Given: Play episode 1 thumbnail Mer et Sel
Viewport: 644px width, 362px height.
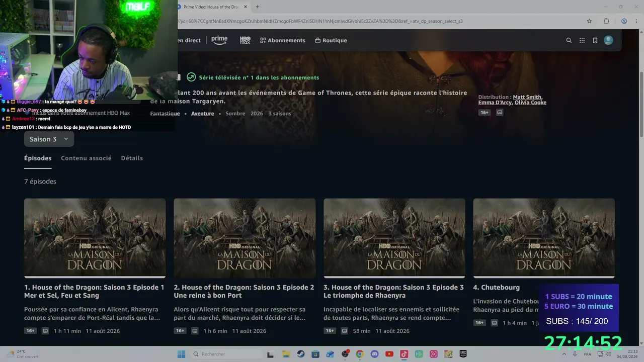Looking at the screenshot, I should (x=95, y=238).
